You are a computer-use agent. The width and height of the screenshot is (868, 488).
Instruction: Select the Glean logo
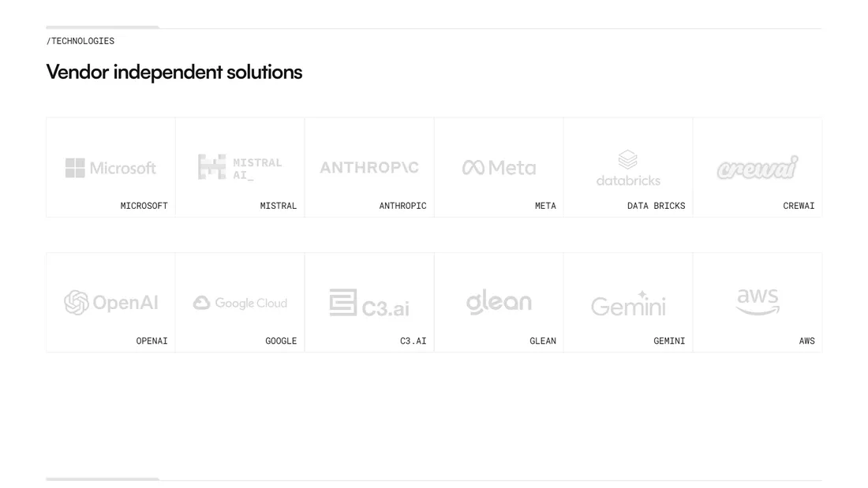pyautogui.click(x=499, y=302)
